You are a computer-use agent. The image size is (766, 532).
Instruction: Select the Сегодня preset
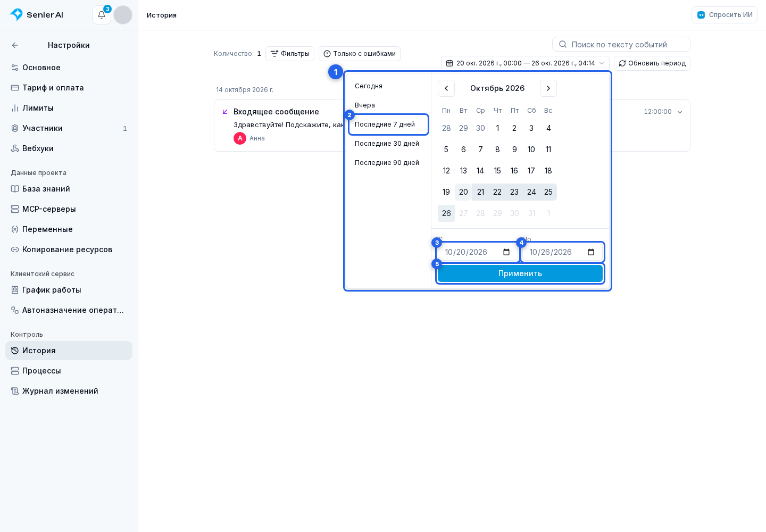coord(388,86)
